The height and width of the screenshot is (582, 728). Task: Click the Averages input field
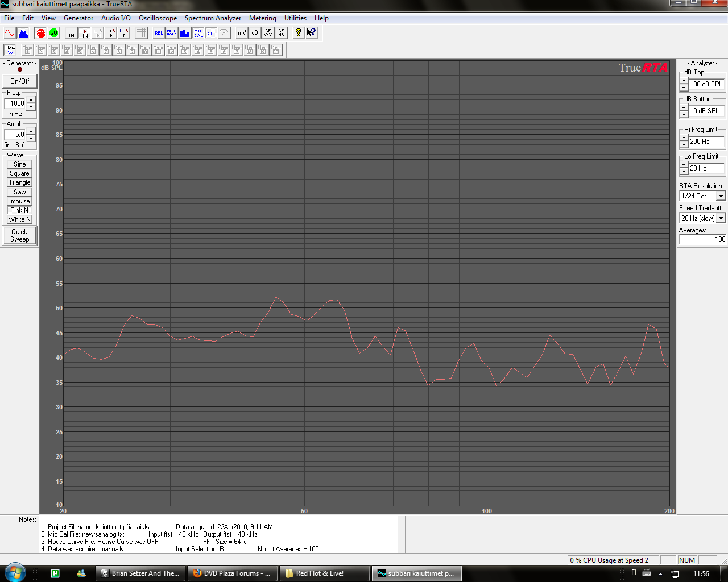coord(702,239)
